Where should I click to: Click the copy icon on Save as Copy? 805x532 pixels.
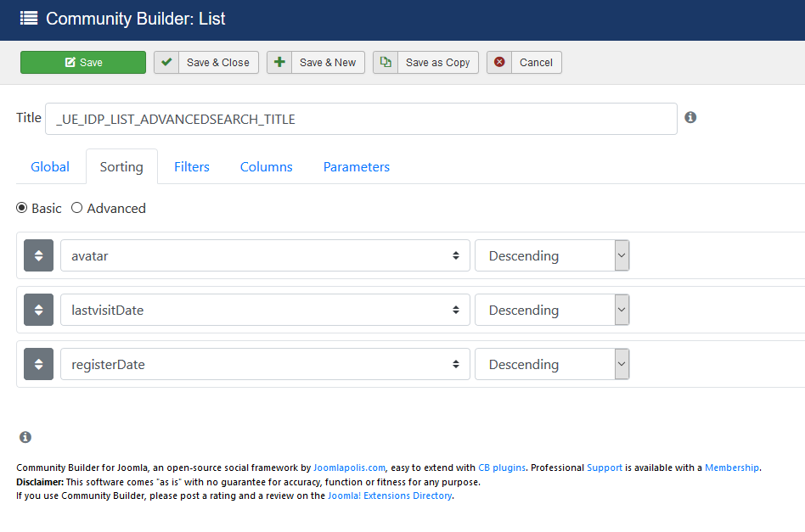point(386,62)
